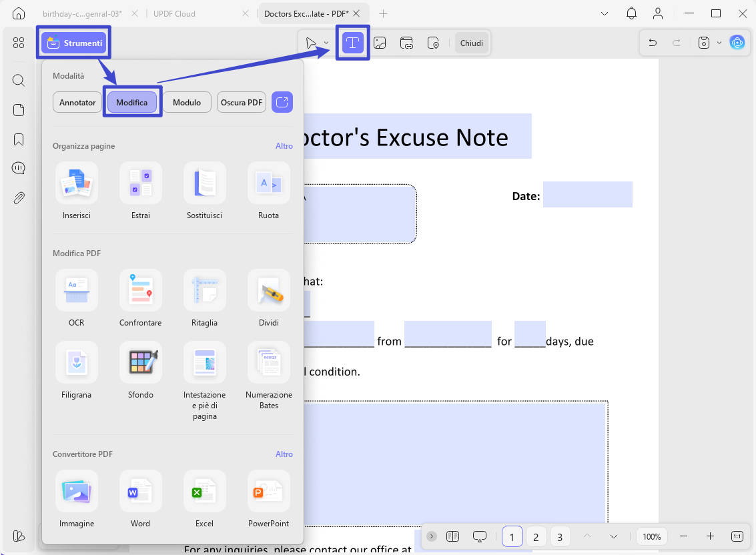The height and width of the screenshot is (555, 756).
Task: Click the cursor selection tool
Action: click(x=312, y=43)
